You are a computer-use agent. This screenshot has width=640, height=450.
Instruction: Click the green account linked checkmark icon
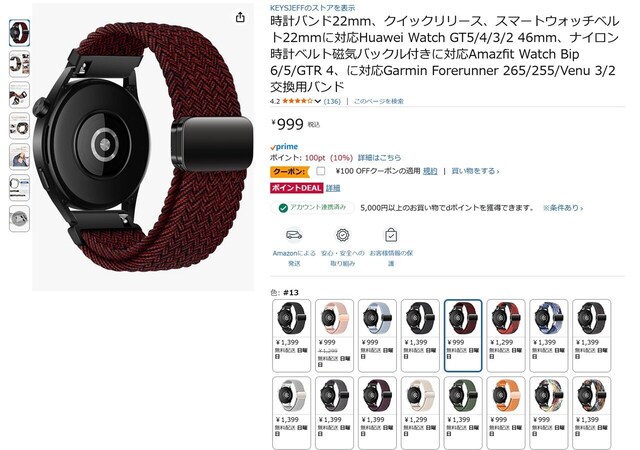coord(283,208)
